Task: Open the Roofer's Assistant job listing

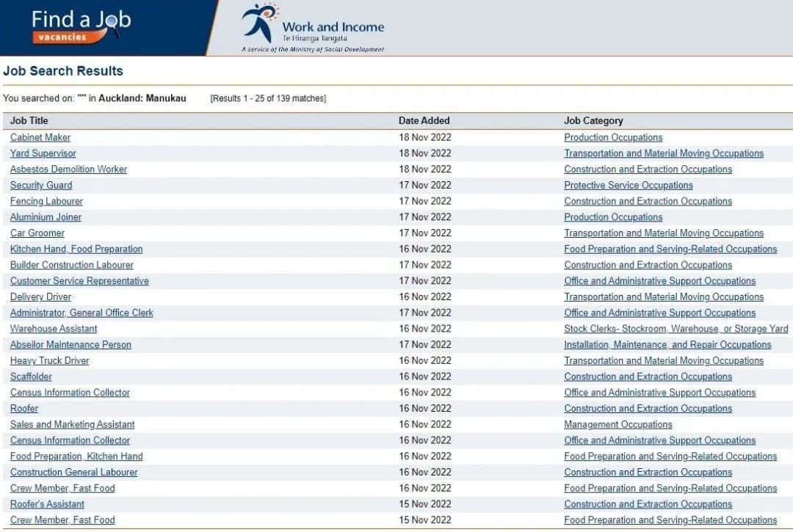Action: tap(47, 504)
